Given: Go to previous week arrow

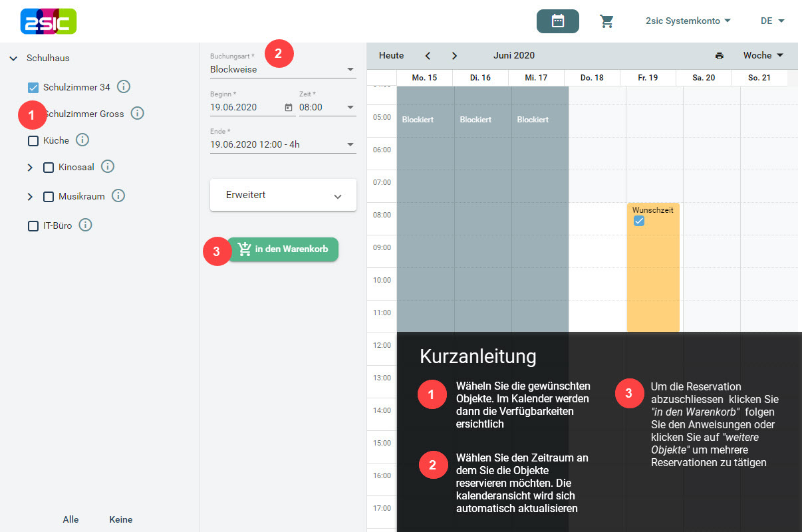Looking at the screenshot, I should pyautogui.click(x=428, y=56).
